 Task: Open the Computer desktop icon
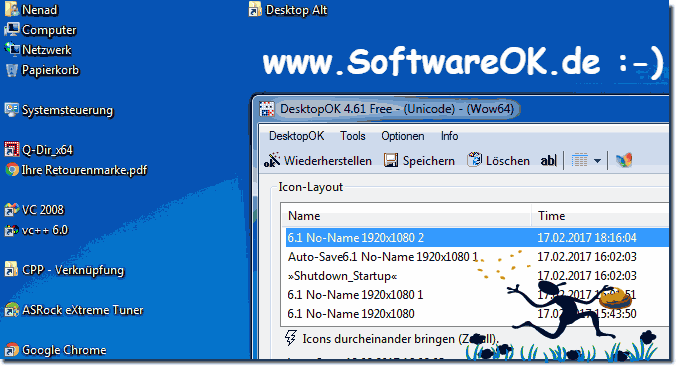12,30
